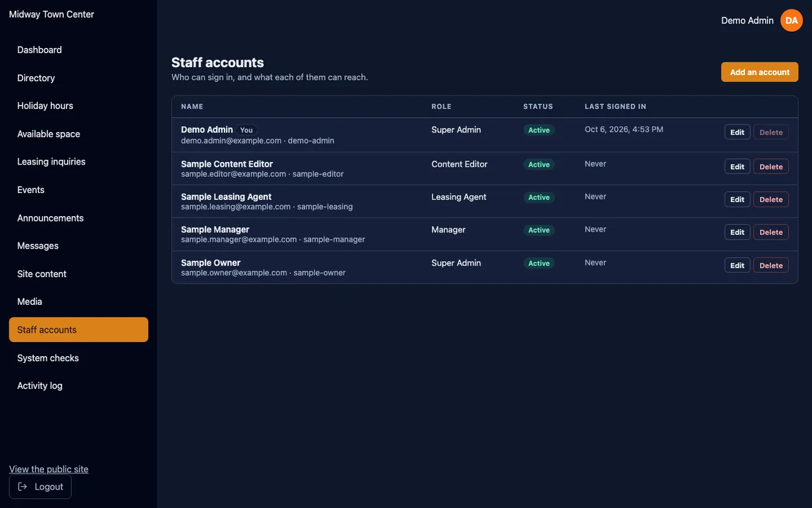Click Never in Sample Owner row
This screenshot has width=812, height=508.
click(595, 263)
